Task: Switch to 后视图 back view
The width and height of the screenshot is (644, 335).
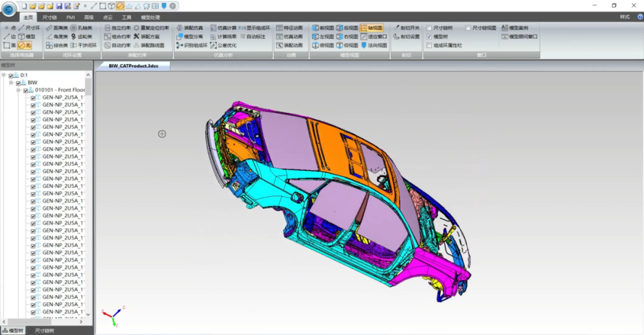Action: click(x=348, y=28)
